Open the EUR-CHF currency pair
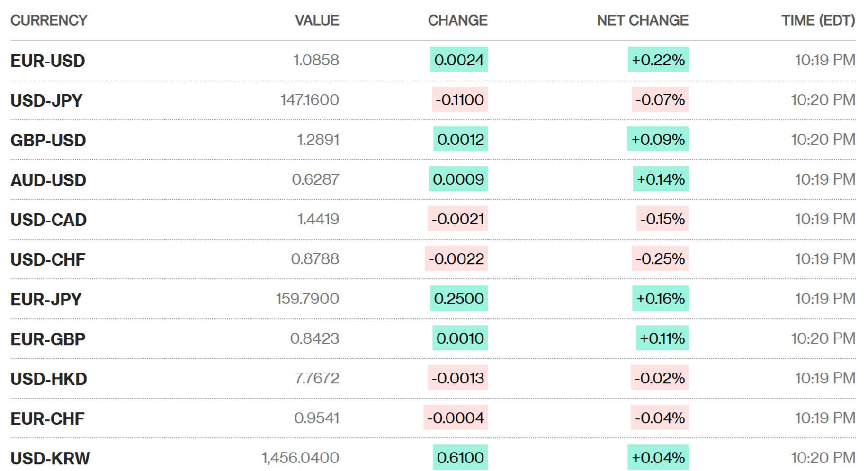 (x=47, y=418)
